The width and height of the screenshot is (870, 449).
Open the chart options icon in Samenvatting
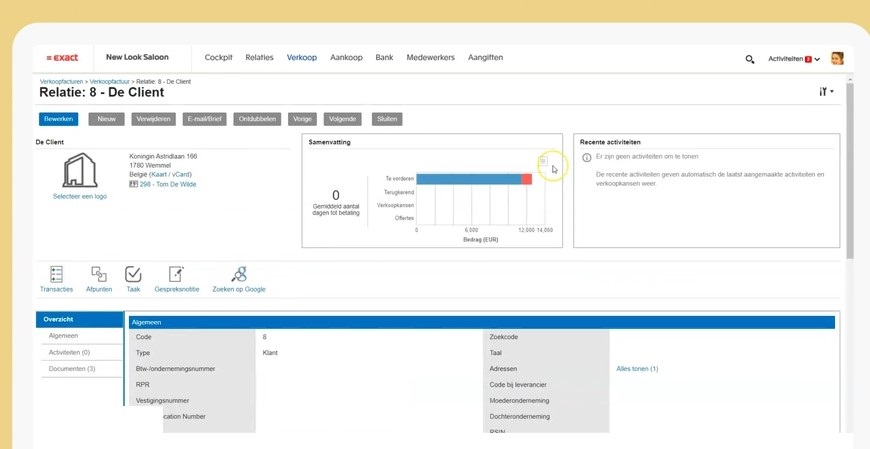pyautogui.click(x=543, y=161)
